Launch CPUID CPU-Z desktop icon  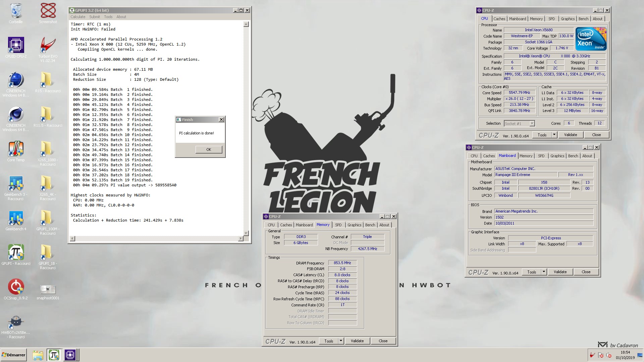pos(16,48)
